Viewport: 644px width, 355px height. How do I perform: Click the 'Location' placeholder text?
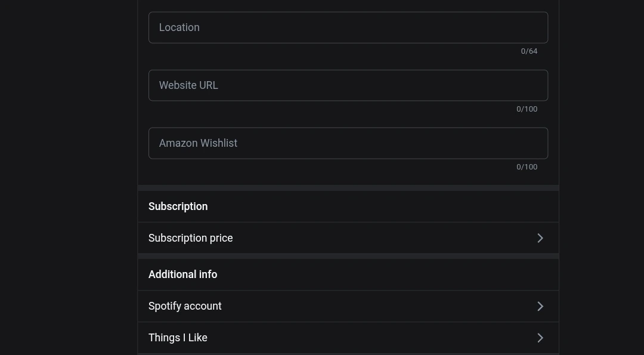pyautogui.click(x=179, y=27)
